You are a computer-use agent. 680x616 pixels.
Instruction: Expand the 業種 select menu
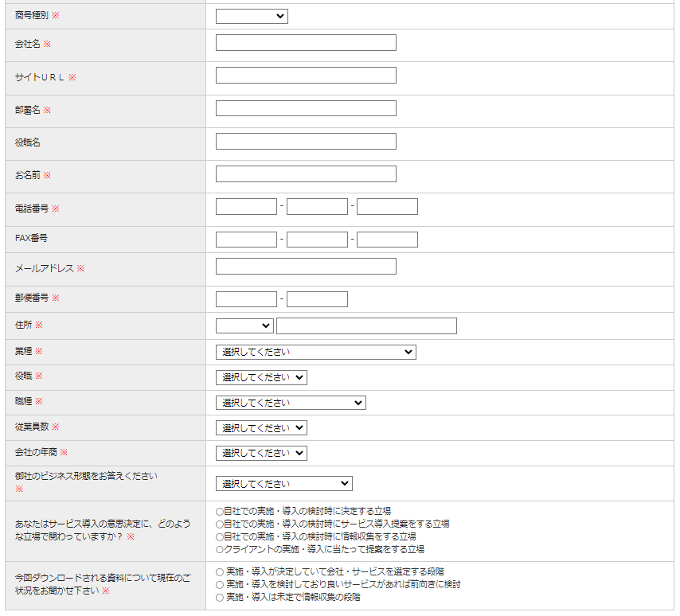tap(315, 352)
